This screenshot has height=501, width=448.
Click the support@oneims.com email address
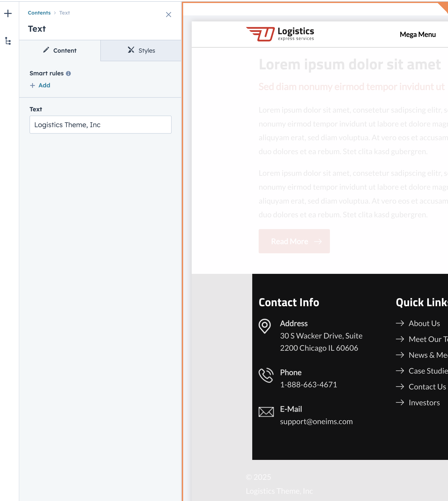click(x=316, y=421)
